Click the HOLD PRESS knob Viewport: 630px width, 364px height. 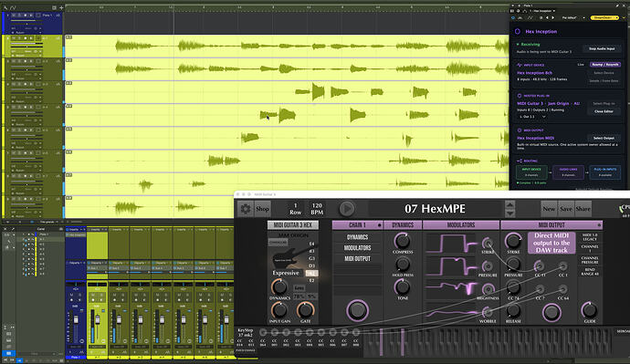(402, 264)
